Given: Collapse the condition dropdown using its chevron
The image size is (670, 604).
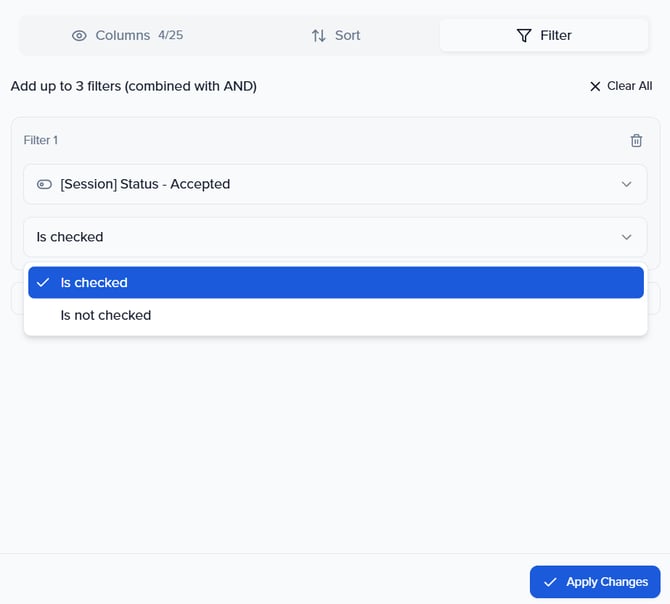Looking at the screenshot, I should pos(626,238).
